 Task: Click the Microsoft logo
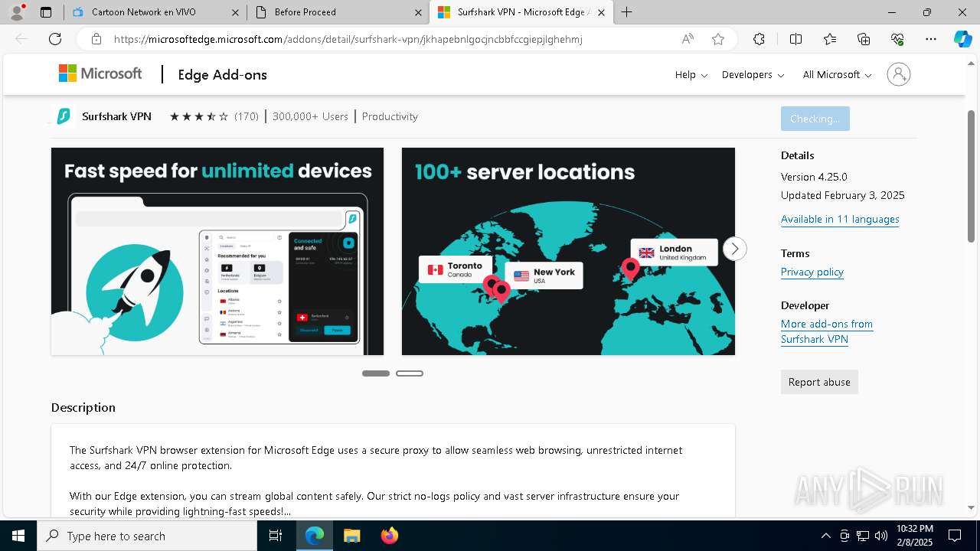[x=100, y=73]
